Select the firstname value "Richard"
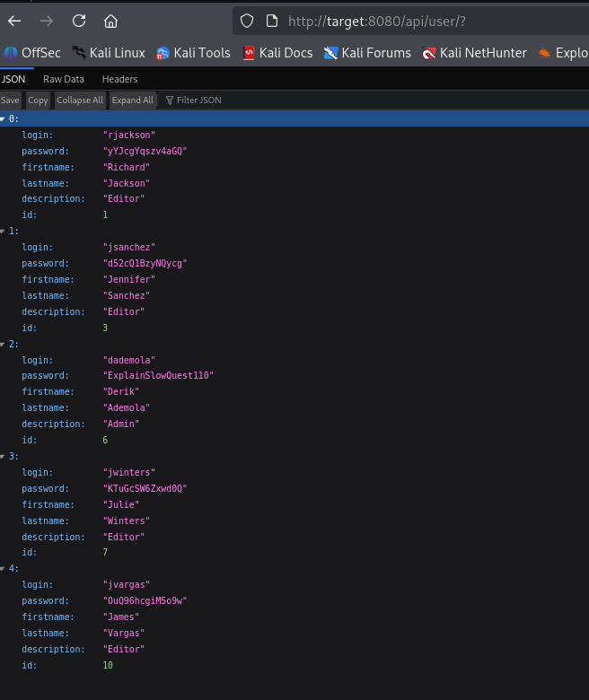 pos(127,167)
